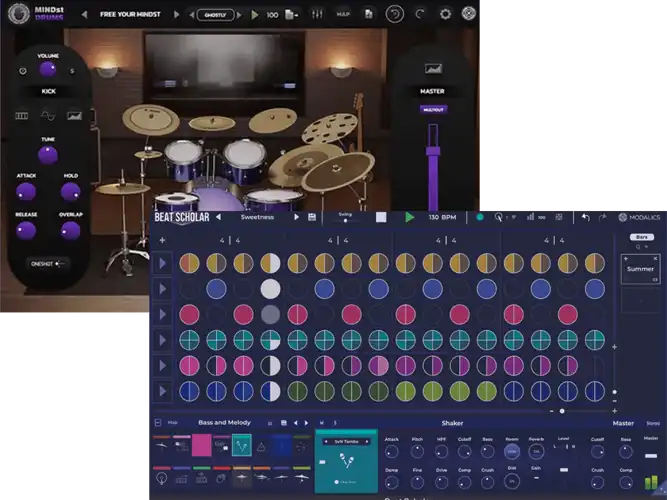Adjust the Kick VOLUME knob

pyautogui.click(x=48, y=69)
